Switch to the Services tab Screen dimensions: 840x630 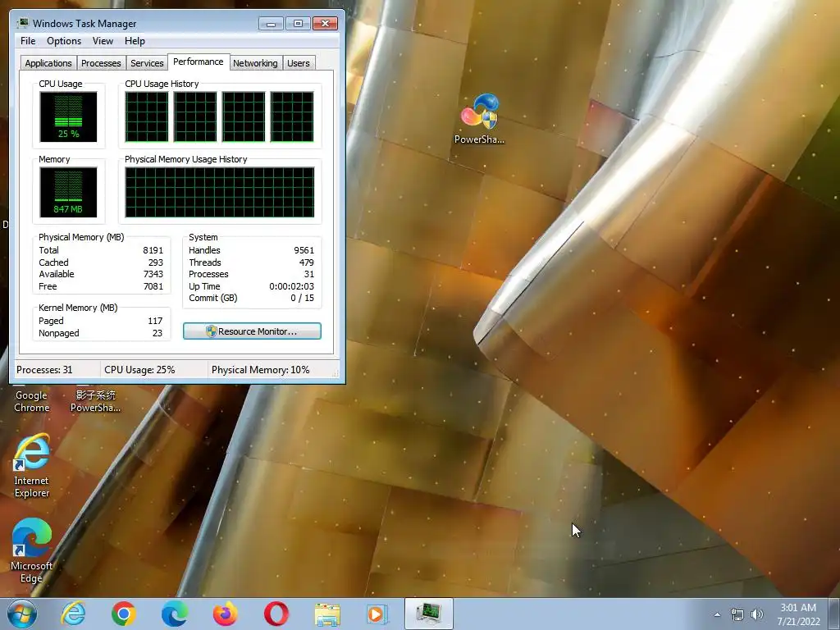(147, 63)
